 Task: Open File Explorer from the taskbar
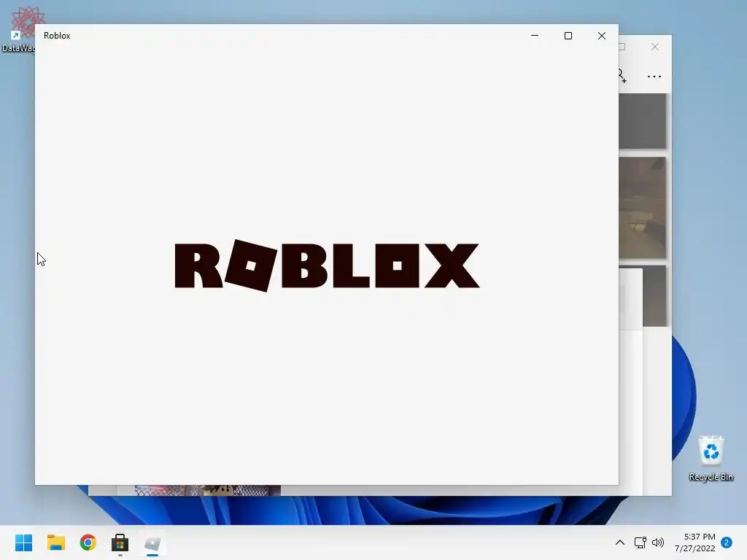tap(55, 542)
